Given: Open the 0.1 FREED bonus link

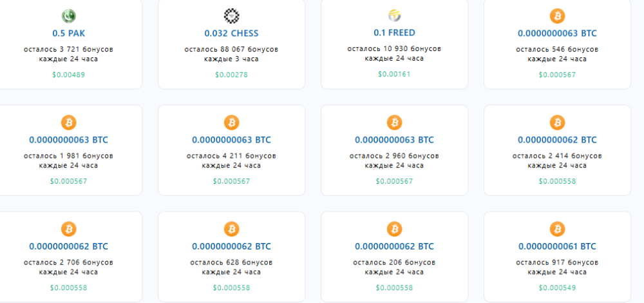Looking at the screenshot, I should click(394, 32).
